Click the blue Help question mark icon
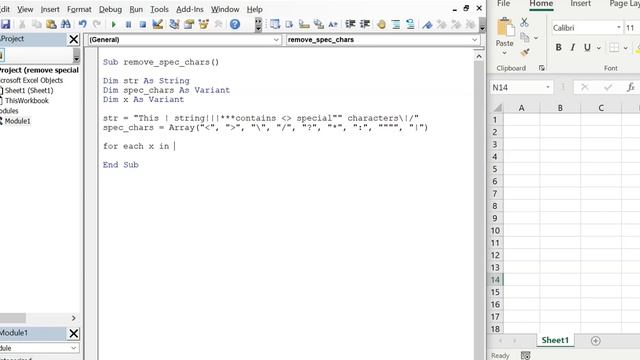Screen dimensions: 640x360 coord(235,24)
